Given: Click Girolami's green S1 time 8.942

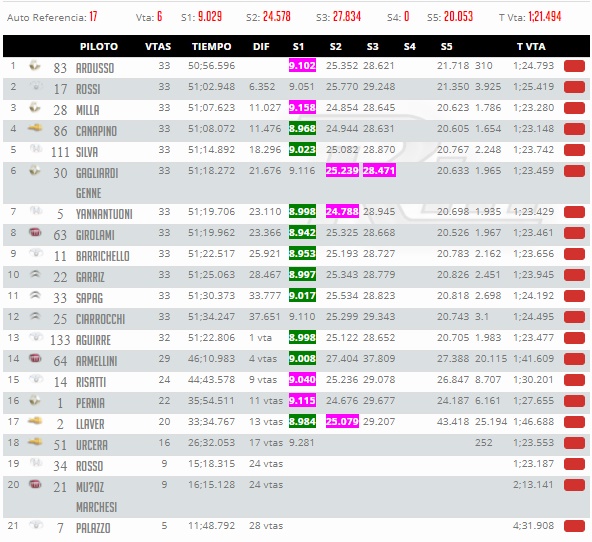Looking at the screenshot, I should [x=302, y=233].
